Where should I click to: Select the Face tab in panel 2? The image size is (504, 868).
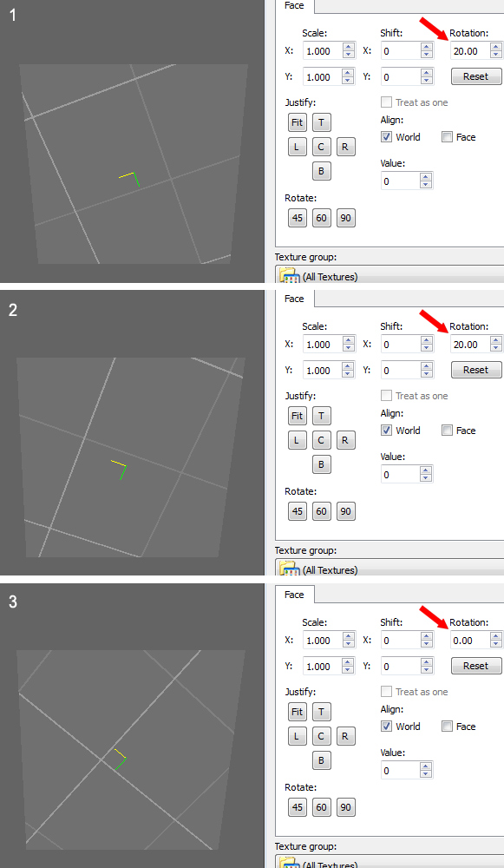294,299
